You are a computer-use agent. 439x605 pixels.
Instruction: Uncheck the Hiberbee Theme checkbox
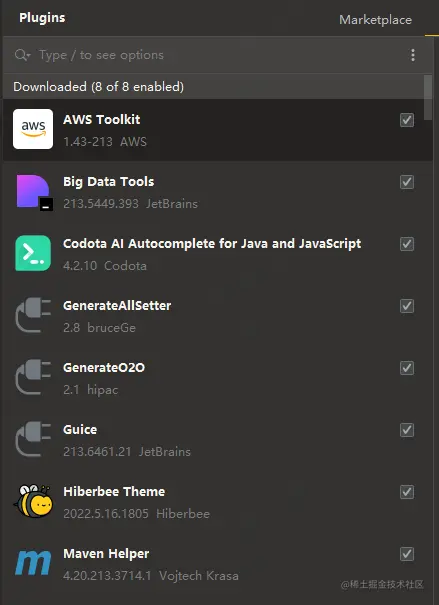407,492
